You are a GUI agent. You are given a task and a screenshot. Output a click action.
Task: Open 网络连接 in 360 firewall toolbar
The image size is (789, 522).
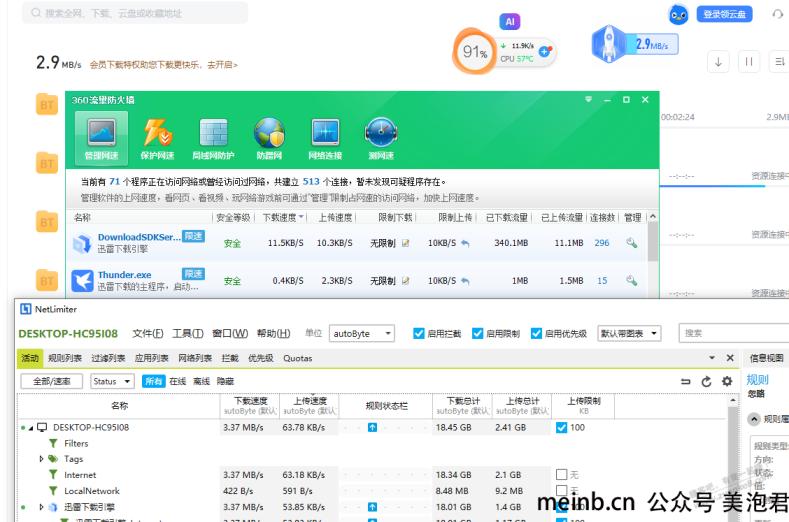click(x=325, y=138)
